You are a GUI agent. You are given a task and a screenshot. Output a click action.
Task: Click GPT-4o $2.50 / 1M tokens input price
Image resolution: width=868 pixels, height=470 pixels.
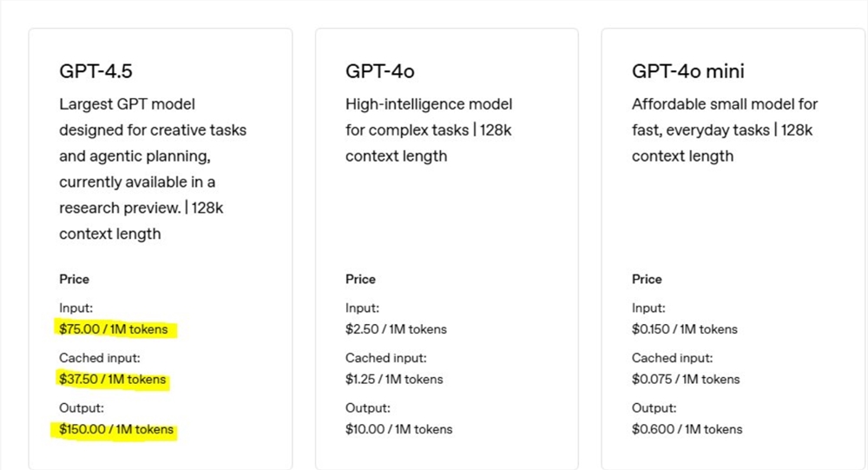[x=396, y=329]
